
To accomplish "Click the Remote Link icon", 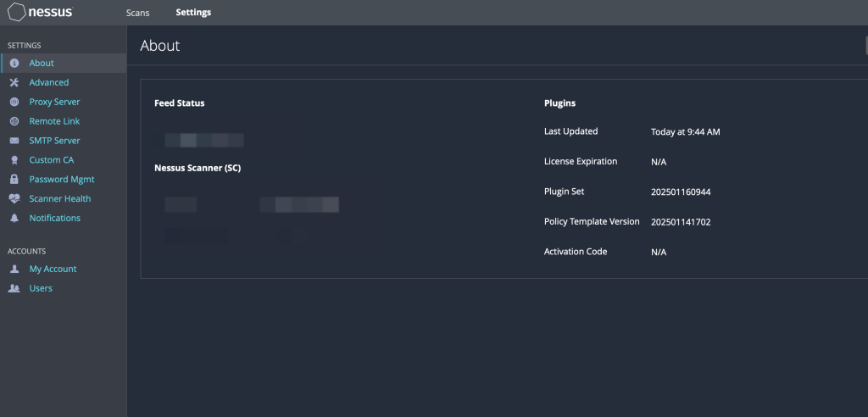I will click(x=14, y=121).
